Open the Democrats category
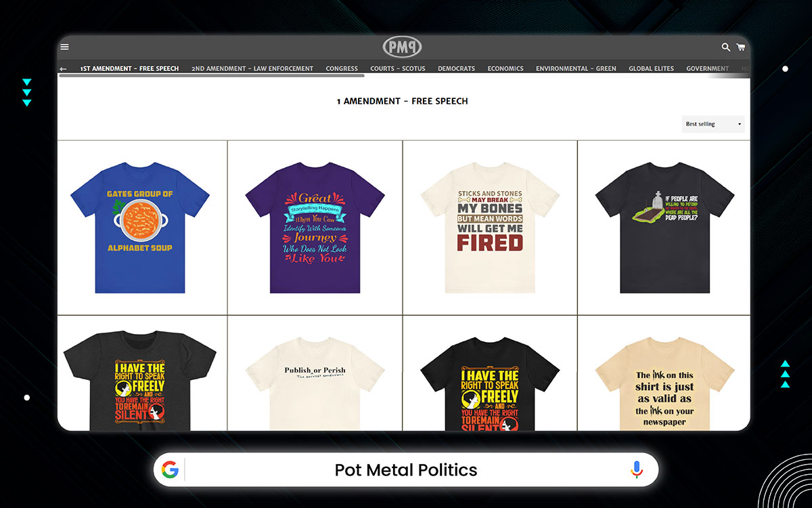Screen dimensions: 812x508 coord(456,68)
